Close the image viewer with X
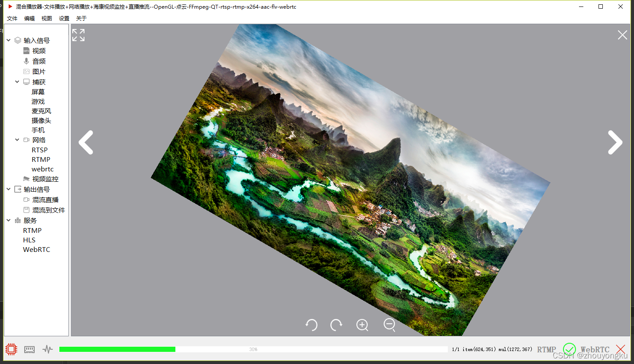Screen dimensions: 634x364 coord(622,35)
